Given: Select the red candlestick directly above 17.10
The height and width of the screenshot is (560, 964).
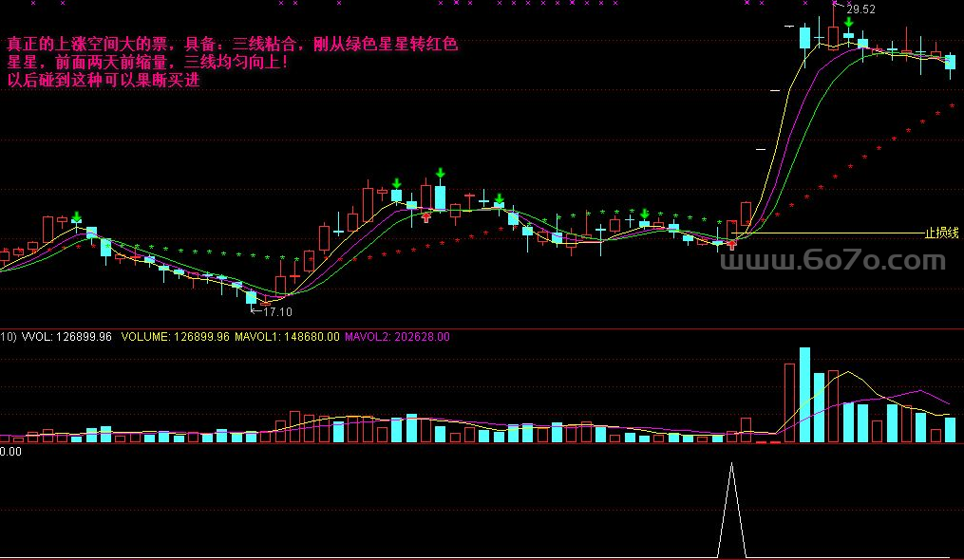Looking at the screenshot, I should 280,283.
